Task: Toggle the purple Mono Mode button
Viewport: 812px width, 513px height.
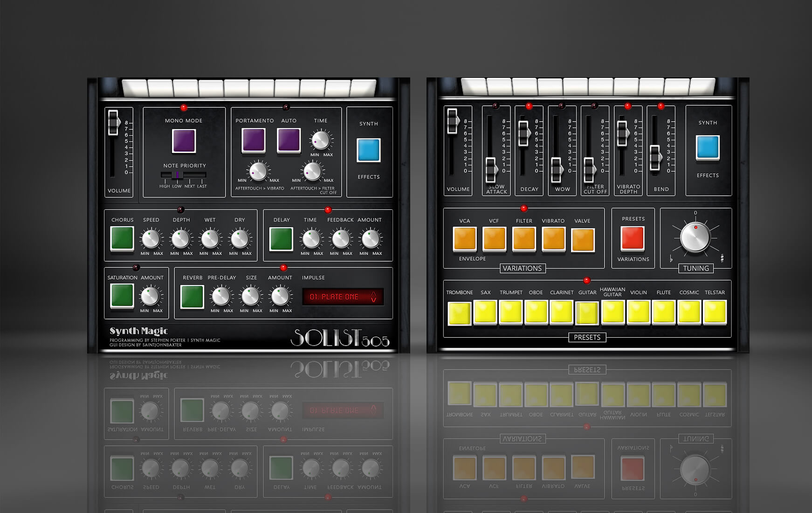Action: [184, 141]
